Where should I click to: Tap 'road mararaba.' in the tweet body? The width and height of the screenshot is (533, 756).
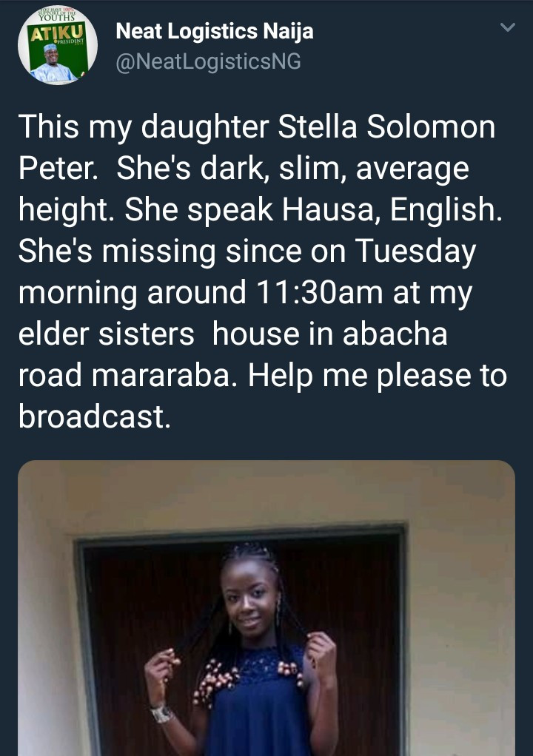[x=127, y=375]
